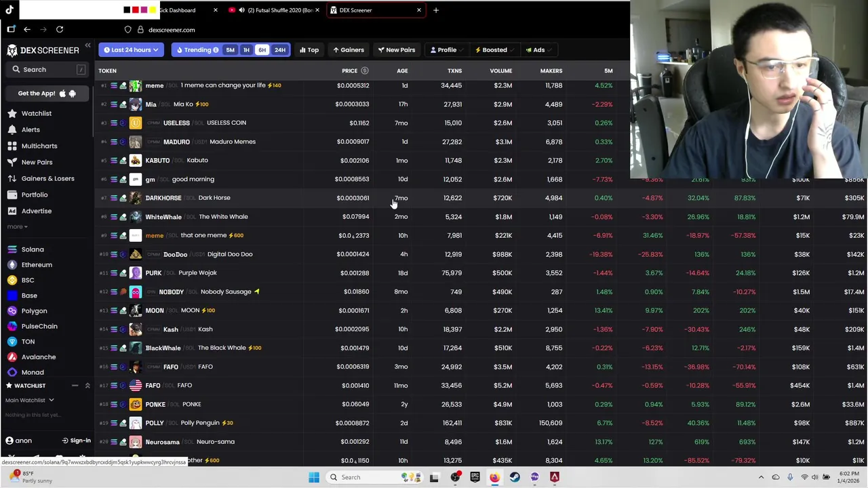Expand 'more' in the sidebar
Screen dimensions: 868x488
(x=17, y=226)
